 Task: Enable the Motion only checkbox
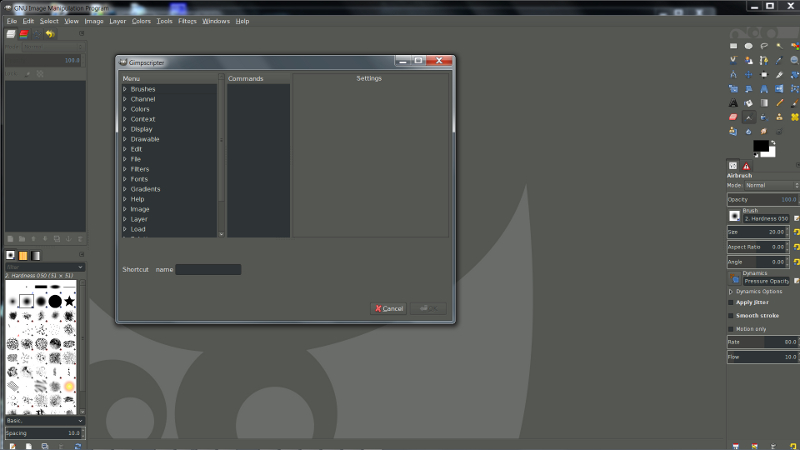click(731, 329)
